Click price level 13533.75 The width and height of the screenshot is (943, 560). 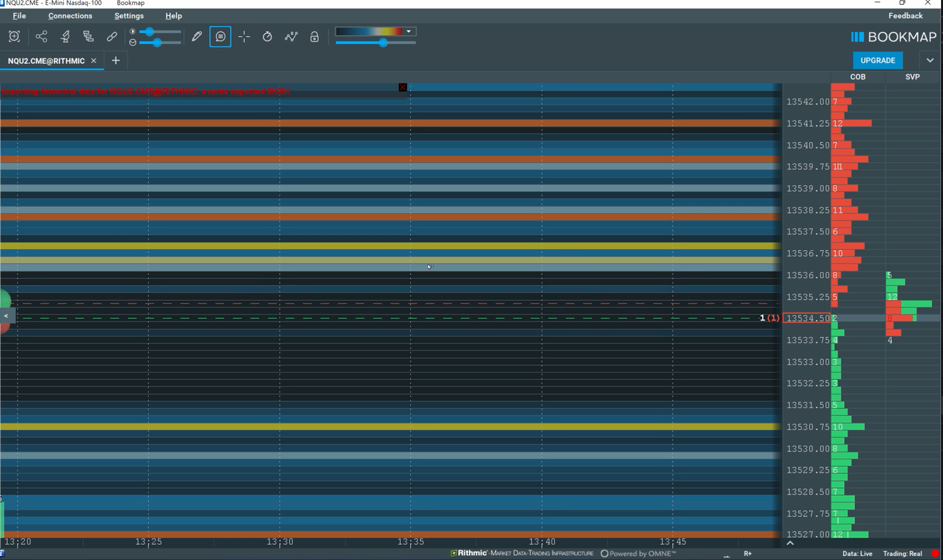click(x=808, y=340)
